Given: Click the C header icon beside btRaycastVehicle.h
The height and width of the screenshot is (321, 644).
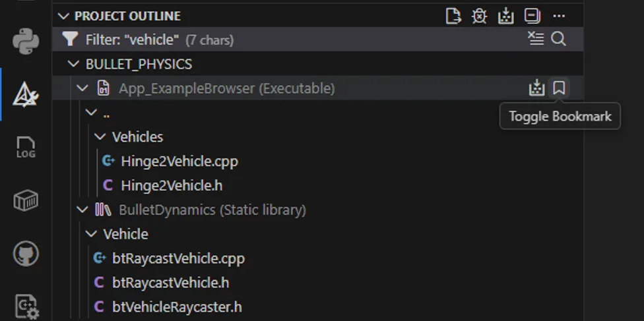Looking at the screenshot, I should [x=98, y=282].
